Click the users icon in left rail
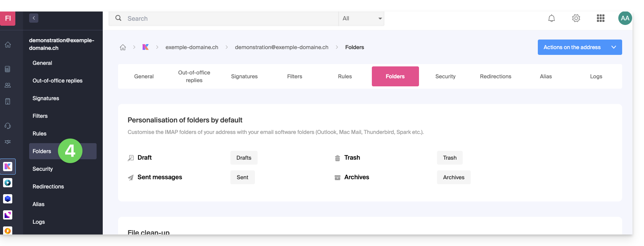644x246 pixels. 8,85
